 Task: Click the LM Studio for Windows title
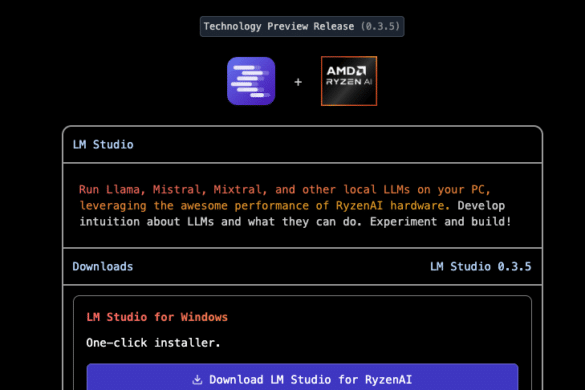coord(157,317)
